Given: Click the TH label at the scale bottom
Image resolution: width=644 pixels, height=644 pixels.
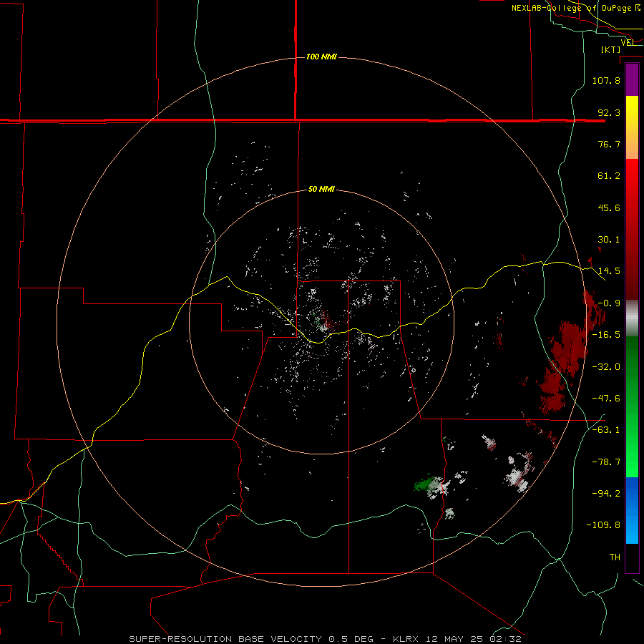Looking at the screenshot, I should click(x=615, y=557).
